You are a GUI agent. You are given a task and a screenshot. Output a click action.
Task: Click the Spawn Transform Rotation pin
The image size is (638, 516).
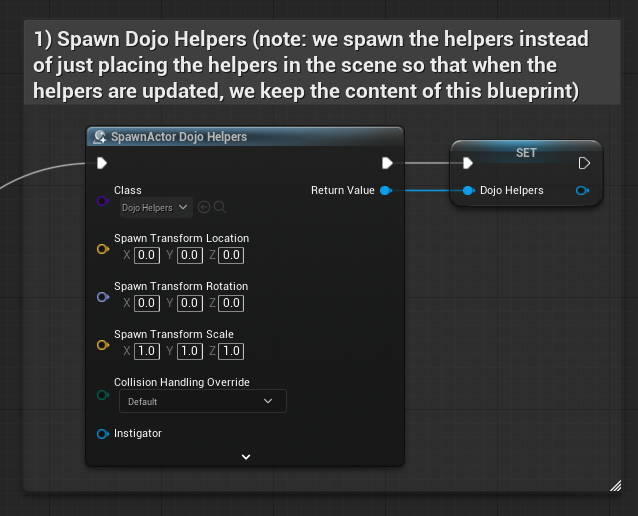pyautogui.click(x=102, y=296)
